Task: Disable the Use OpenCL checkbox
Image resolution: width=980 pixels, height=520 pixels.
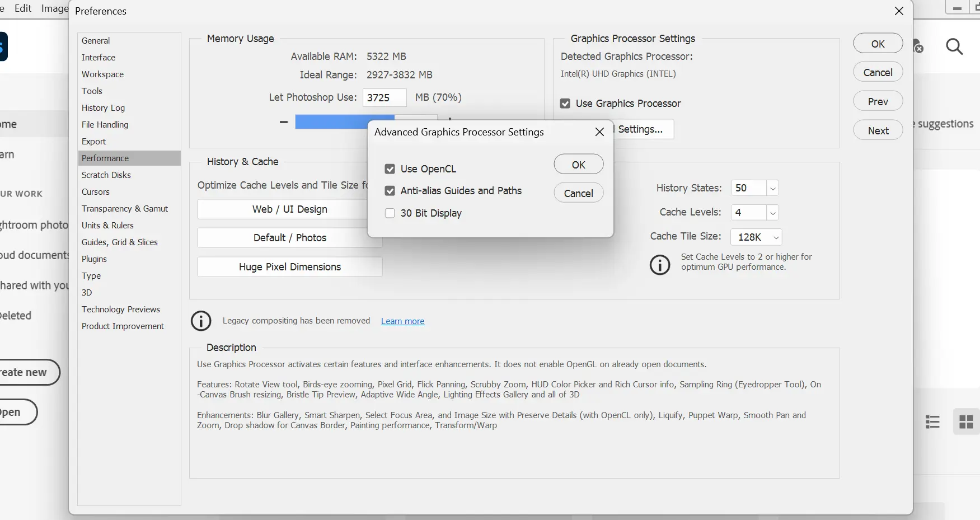Action: tap(390, 169)
